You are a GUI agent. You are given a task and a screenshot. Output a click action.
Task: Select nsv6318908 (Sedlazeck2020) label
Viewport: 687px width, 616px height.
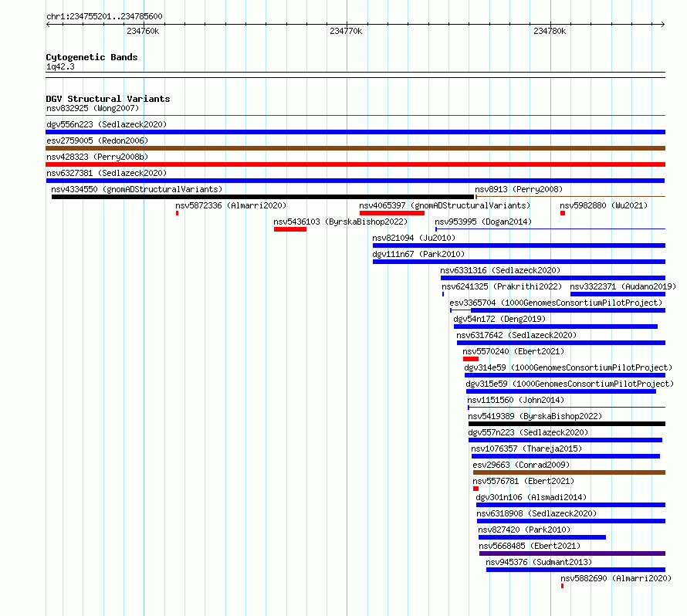click(536, 513)
